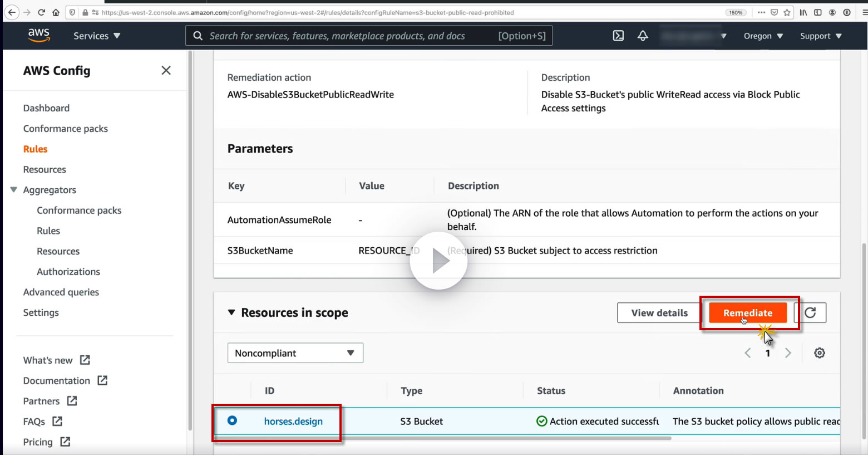Click the refresh resources icon button

point(810,313)
